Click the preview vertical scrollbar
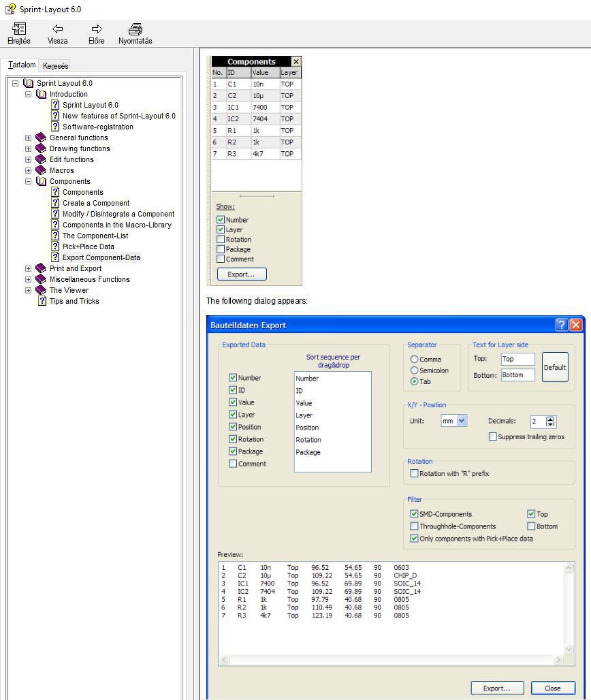 569,609
